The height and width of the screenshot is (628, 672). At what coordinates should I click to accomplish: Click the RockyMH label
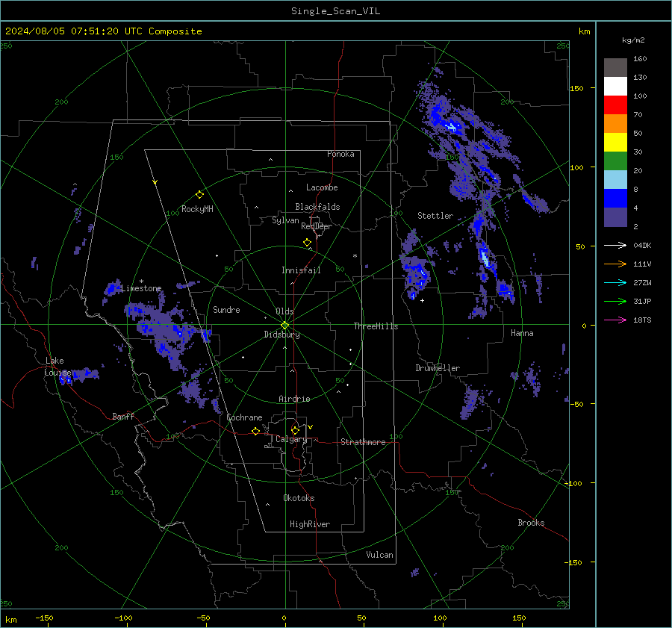click(x=197, y=209)
